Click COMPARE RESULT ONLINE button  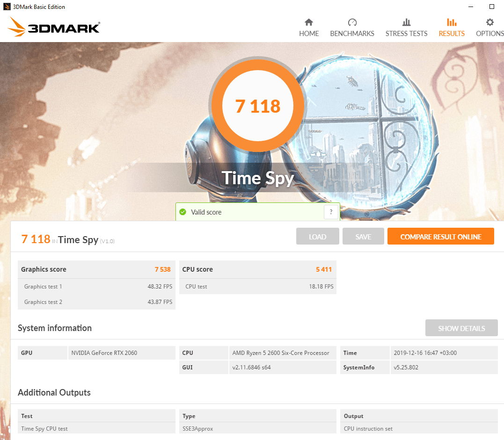tap(441, 237)
